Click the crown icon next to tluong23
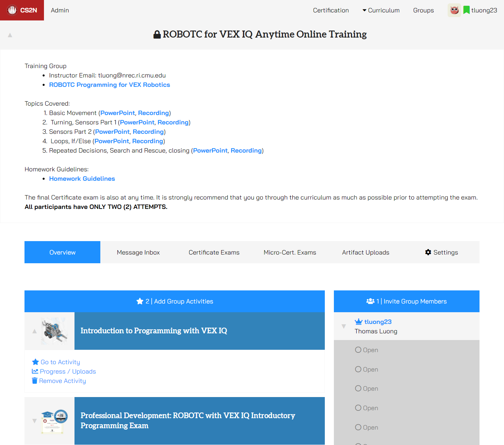This screenshot has height=445, width=504. click(x=359, y=322)
